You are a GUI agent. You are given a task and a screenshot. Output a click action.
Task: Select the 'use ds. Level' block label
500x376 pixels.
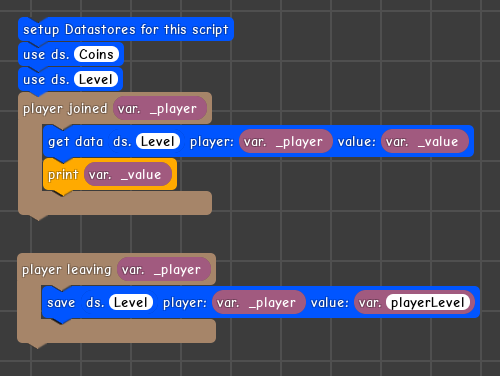click(46, 80)
